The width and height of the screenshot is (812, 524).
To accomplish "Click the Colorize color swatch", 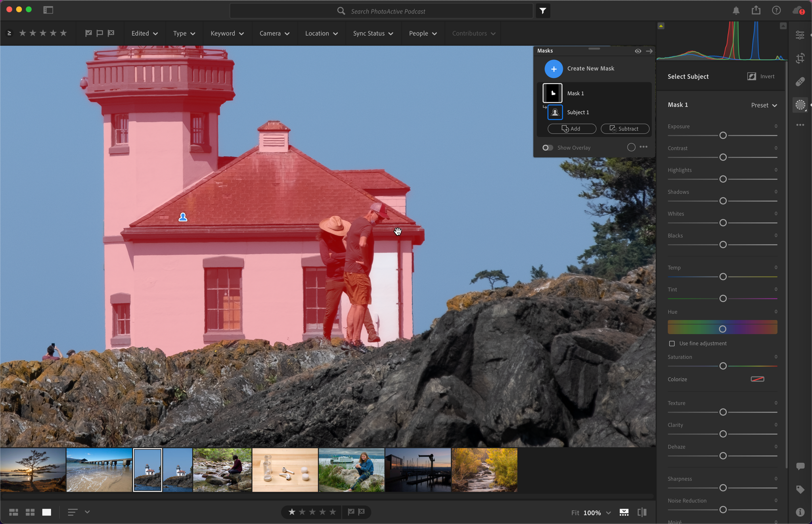I will point(757,379).
